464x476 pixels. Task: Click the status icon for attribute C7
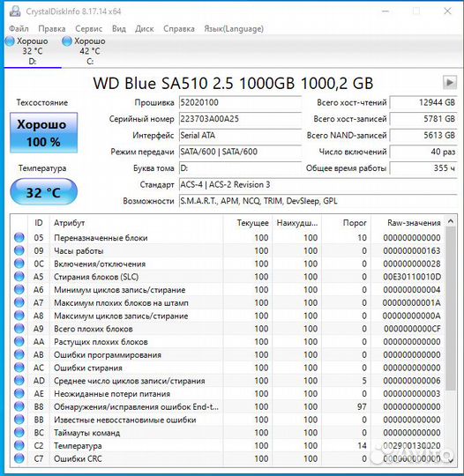click(19, 458)
